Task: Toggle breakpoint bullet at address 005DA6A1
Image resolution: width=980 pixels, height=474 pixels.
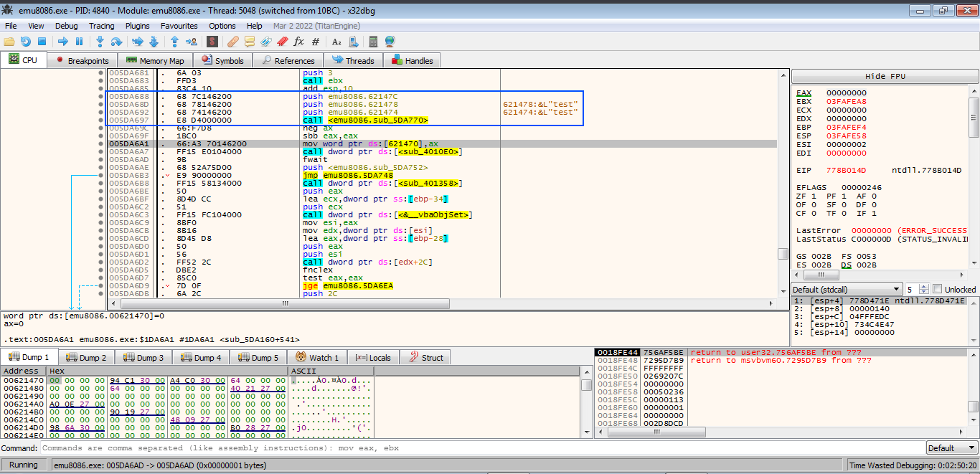Action: tap(100, 144)
